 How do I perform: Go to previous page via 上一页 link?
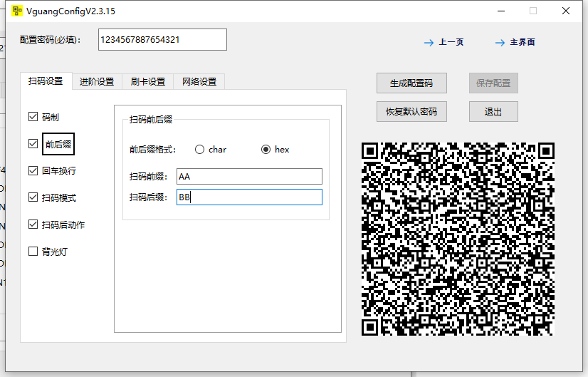coord(451,42)
